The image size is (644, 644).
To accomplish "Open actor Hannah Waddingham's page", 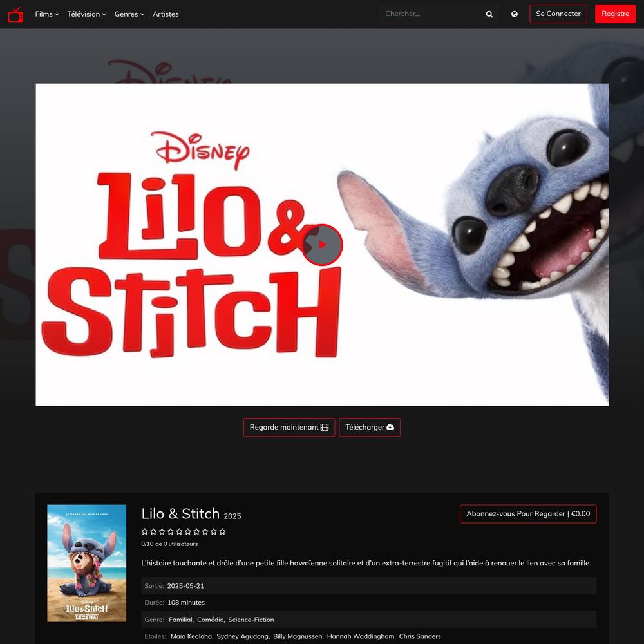I will 361,636.
